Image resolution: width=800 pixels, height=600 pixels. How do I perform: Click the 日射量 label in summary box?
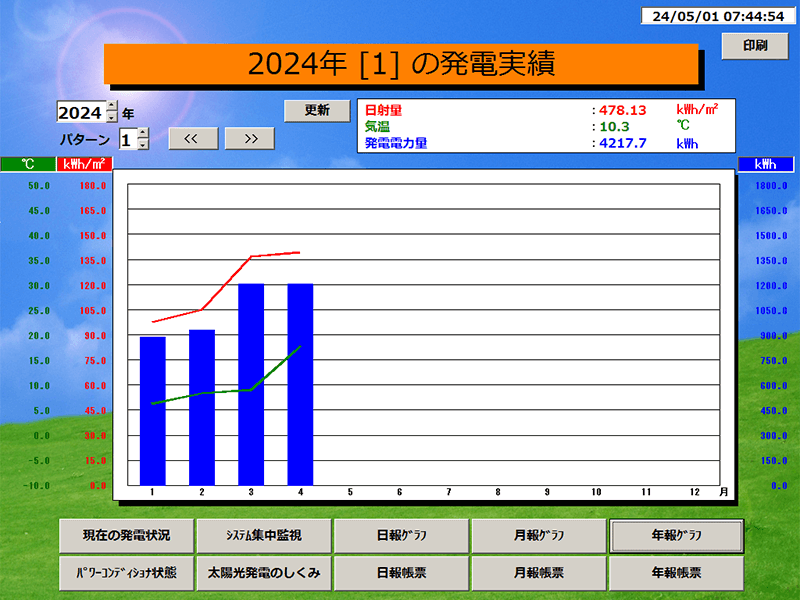click(x=384, y=110)
